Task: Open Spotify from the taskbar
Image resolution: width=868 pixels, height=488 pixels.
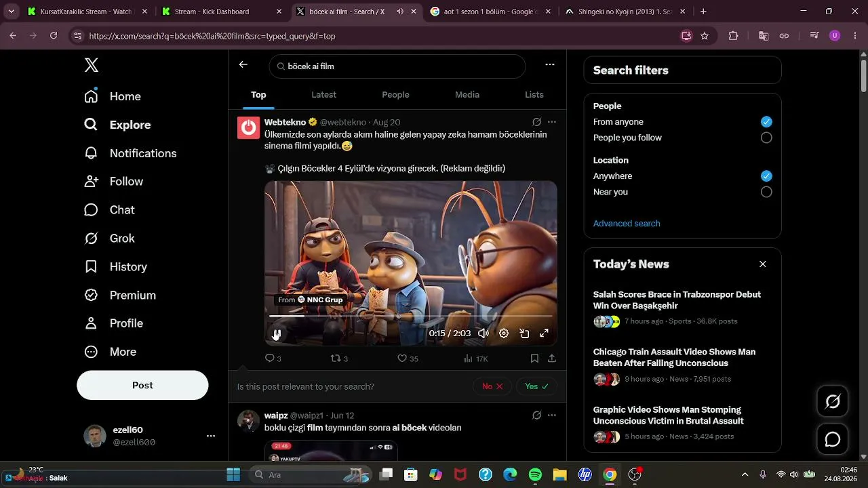Action: coord(535,475)
